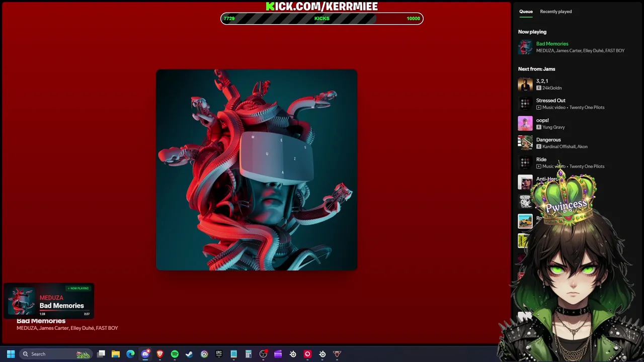Launch File Explorer from the taskbar
This screenshot has width=644, height=362.
coord(116,354)
